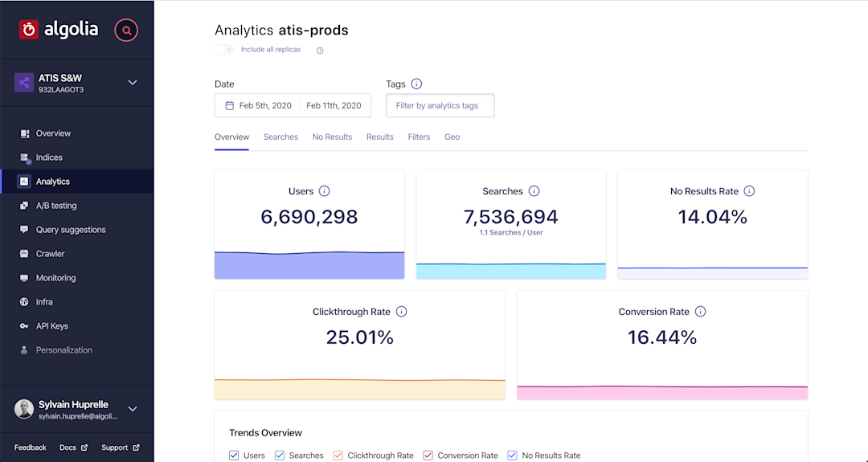Click the Trends Overview heading
868x462 pixels.
coord(266,433)
